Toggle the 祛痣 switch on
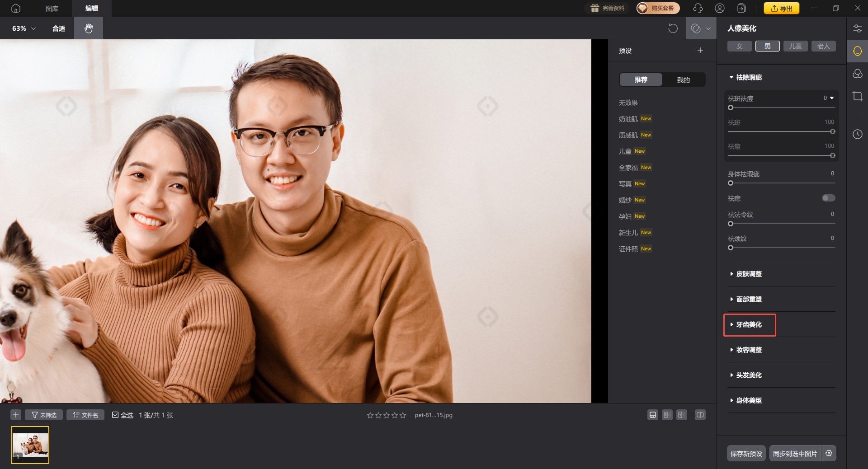 pyautogui.click(x=828, y=198)
